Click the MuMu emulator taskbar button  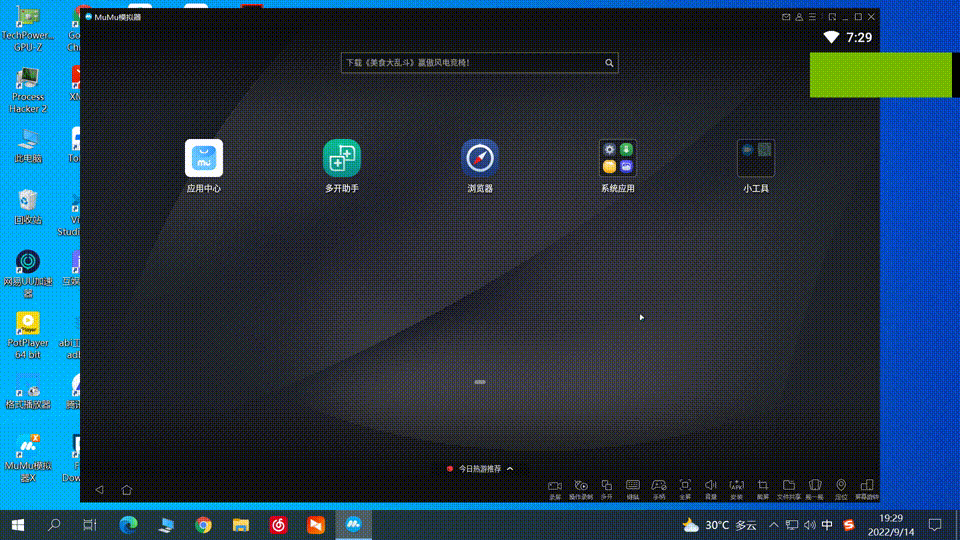(x=353, y=525)
